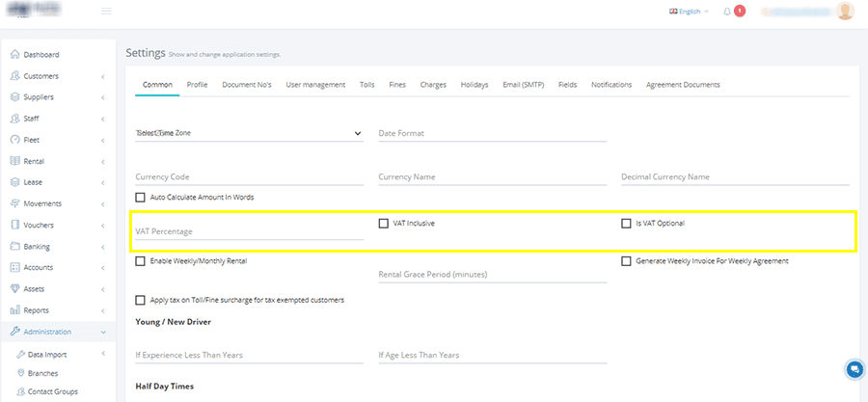Open the notifications bell icon

[727, 11]
